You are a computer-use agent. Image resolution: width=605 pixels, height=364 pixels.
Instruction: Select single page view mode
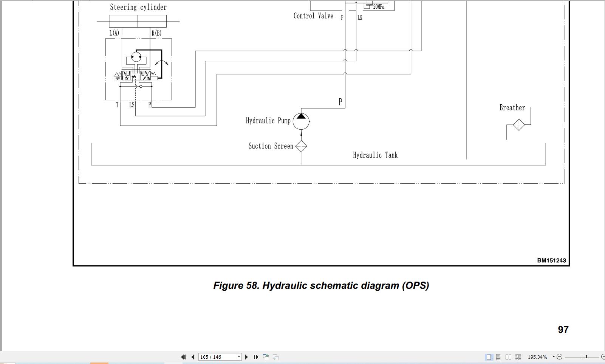point(489,357)
